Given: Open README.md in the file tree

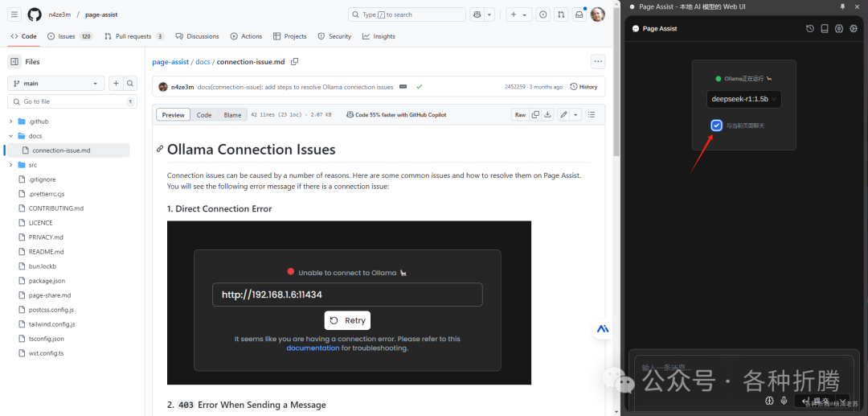Looking at the screenshot, I should click(x=47, y=252).
